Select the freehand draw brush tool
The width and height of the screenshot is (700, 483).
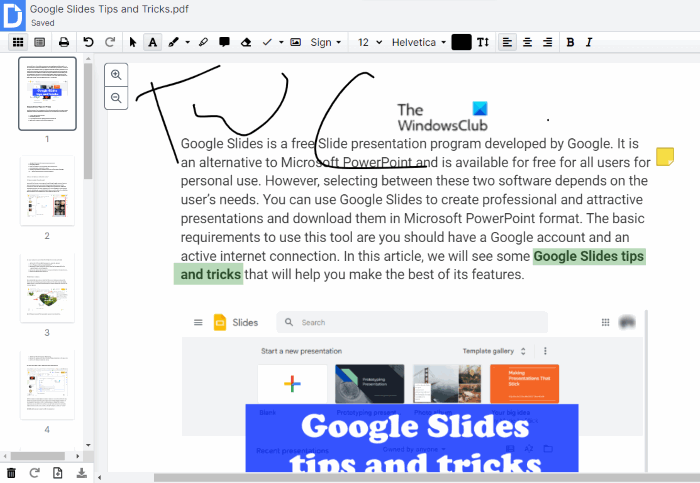173,42
